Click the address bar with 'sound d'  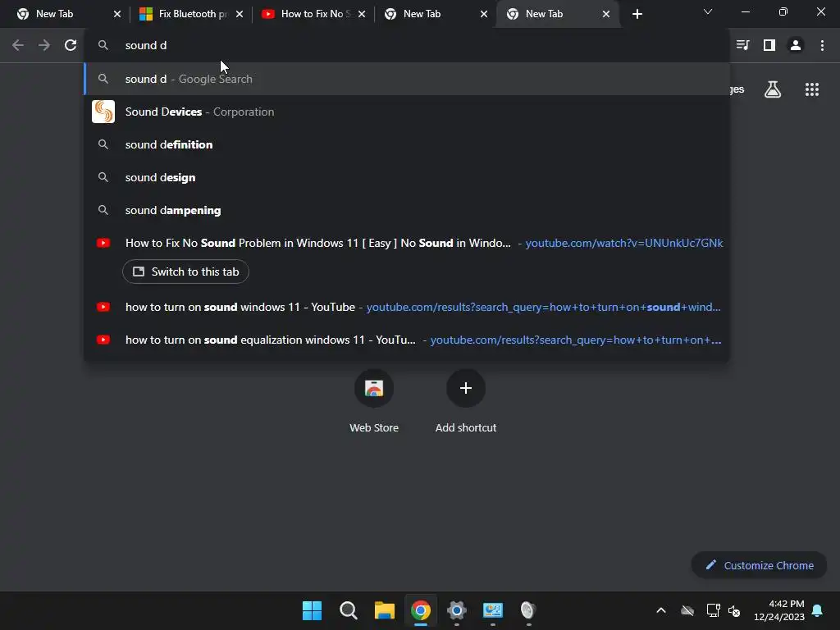[407, 46]
